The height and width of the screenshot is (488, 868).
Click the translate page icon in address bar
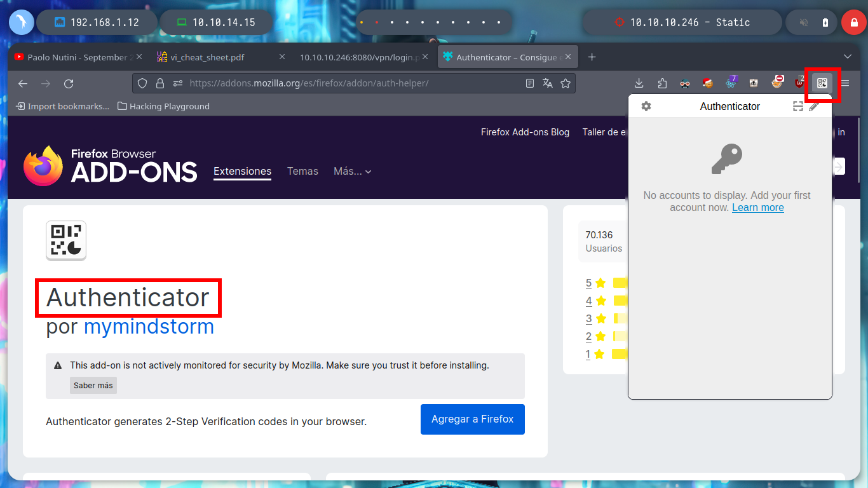[548, 83]
